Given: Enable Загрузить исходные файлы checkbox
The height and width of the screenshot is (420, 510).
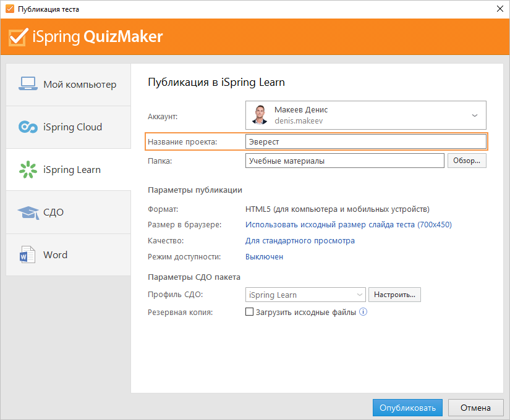Looking at the screenshot, I should click(249, 312).
